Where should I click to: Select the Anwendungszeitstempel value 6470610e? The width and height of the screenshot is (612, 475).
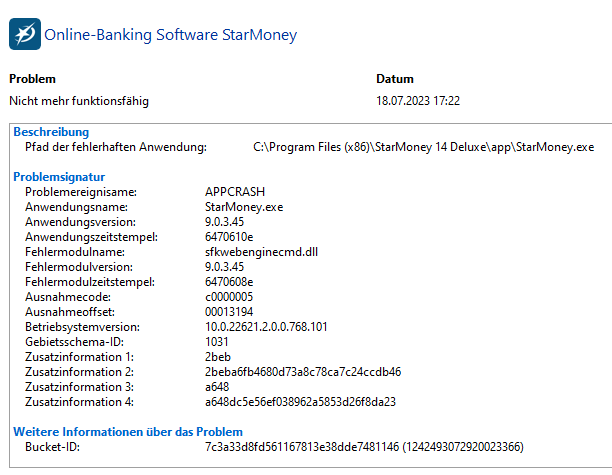[x=229, y=237]
